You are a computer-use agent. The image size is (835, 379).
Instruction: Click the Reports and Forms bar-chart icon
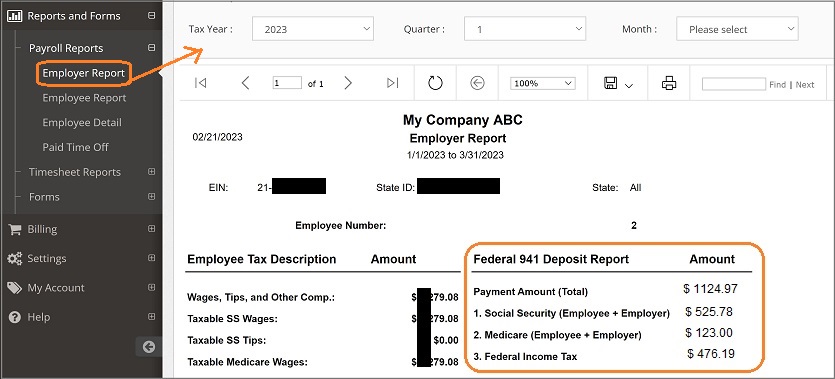tap(14, 16)
